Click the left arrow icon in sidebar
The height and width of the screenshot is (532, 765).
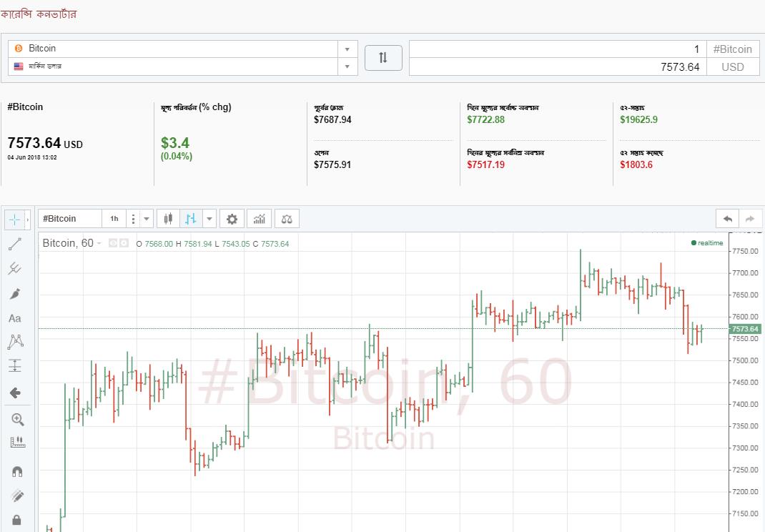tap(15, 393)
